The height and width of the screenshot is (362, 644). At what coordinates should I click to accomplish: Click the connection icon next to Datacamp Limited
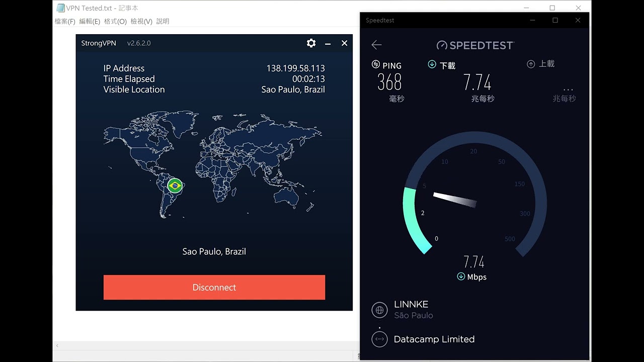(x=379, y=339)
